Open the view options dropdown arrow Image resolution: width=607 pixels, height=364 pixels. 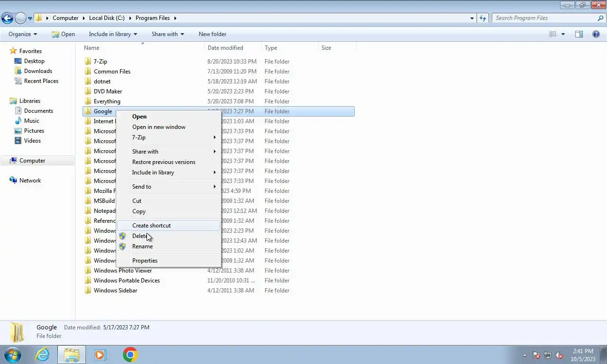click(x=563, y=34)
